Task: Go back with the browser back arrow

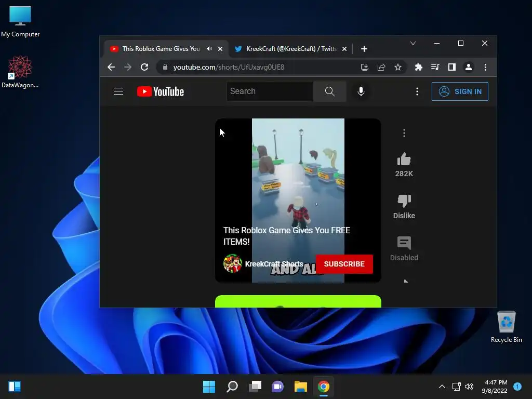Action: pos(111,67)
